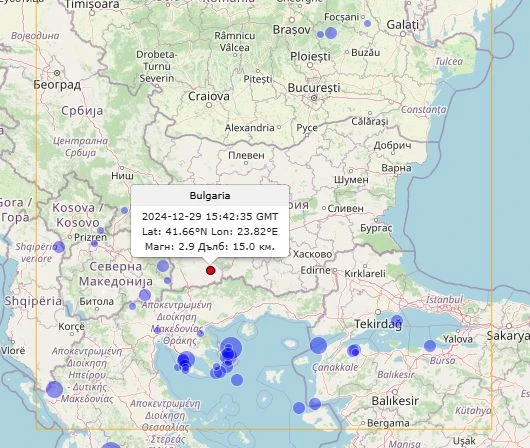This screenshot has width=530, height=448.
Task: Select the magnitude 2.9 depth 15.0 km line
Action: pyautogui.click(x=210, y=246)
